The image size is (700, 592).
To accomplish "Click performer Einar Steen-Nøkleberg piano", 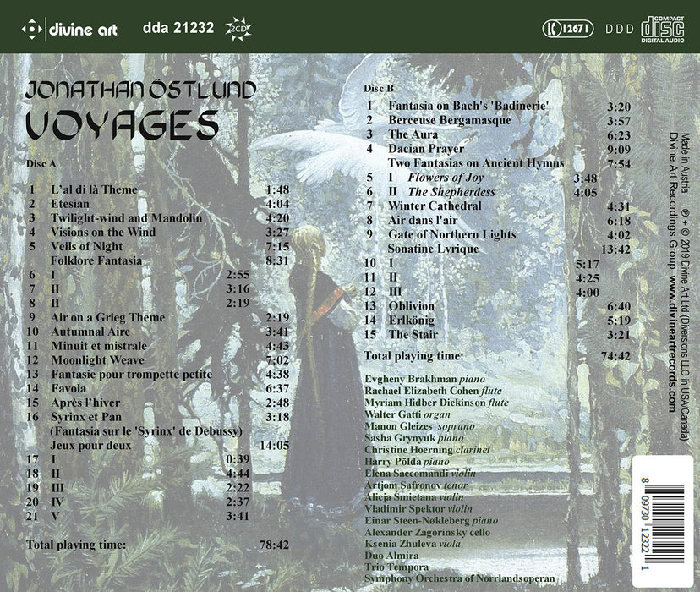I will pyautogui.click(x=431, y=521).
